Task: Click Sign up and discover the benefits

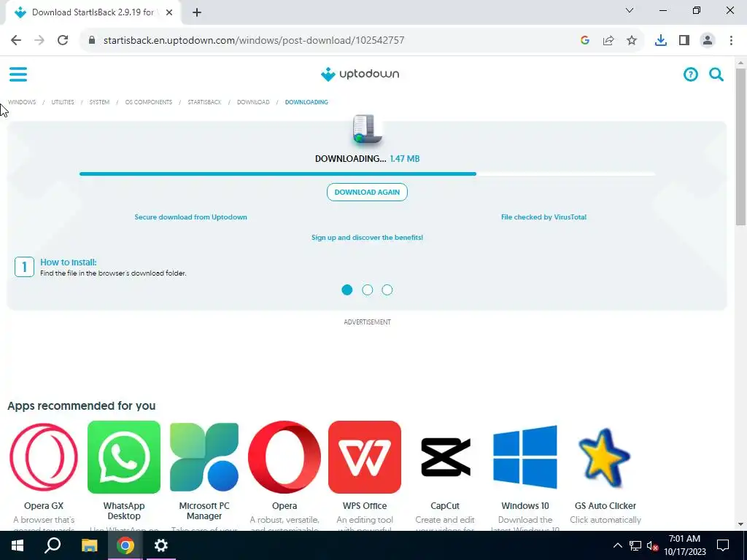Action: click(367, 237)
